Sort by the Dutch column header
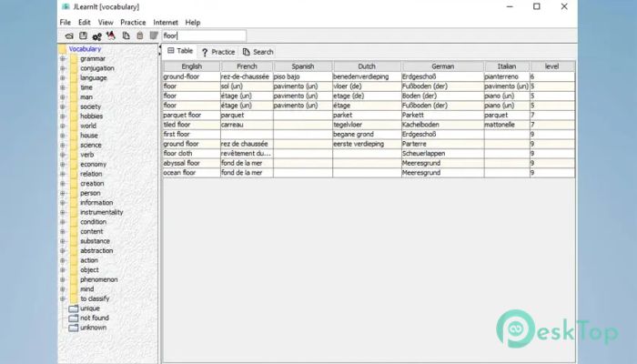The width and height of the screenshot is (637, 364). [367, 66]
